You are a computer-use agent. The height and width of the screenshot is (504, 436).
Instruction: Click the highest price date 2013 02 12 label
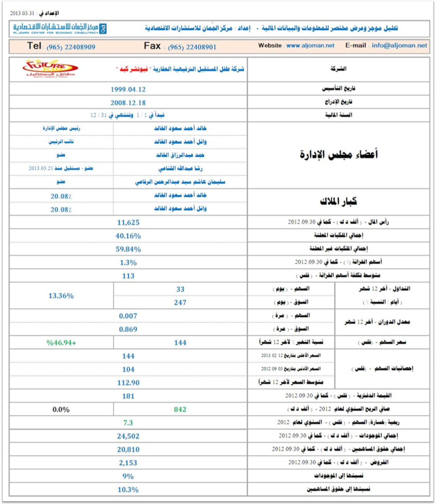point(291,355)
